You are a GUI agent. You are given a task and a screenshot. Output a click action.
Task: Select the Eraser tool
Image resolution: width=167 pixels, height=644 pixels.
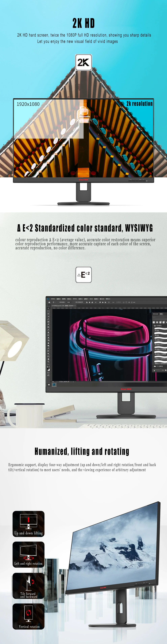click(x=48, y=338)
